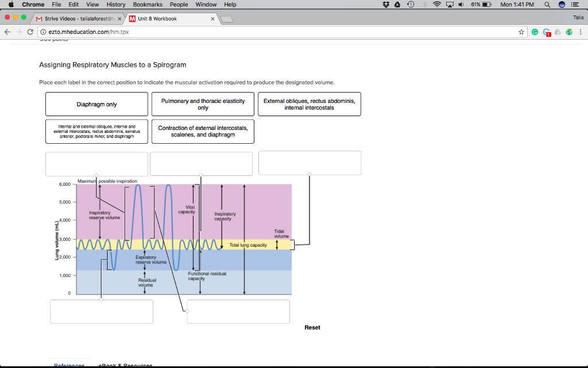
Task: Click the References link
Action: tap(69, 365)
